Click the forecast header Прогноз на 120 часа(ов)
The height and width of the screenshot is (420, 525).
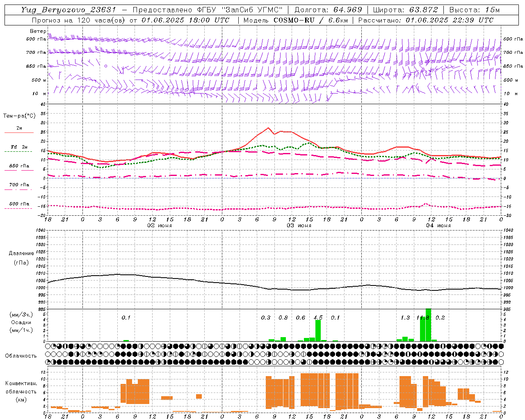coord(79,20)
